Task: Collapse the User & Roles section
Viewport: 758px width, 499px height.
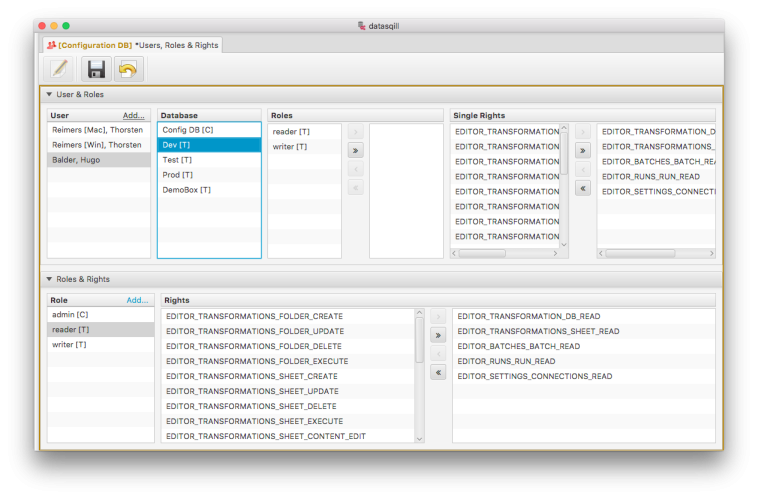Action: pos(49,95)
